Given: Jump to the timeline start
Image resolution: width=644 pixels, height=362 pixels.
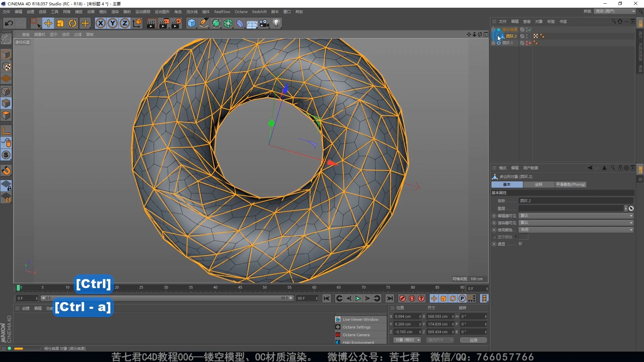Looking at the screenshot, I should [326, 298].
